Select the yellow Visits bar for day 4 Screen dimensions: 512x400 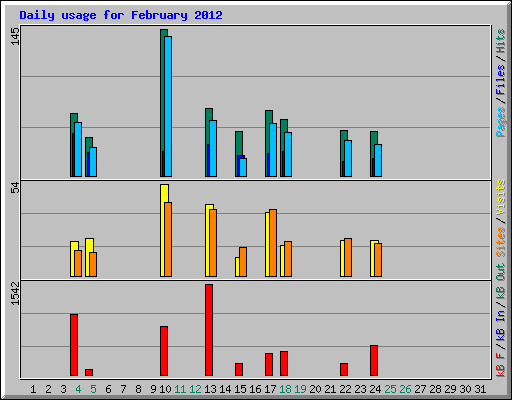tap(72, 259)
